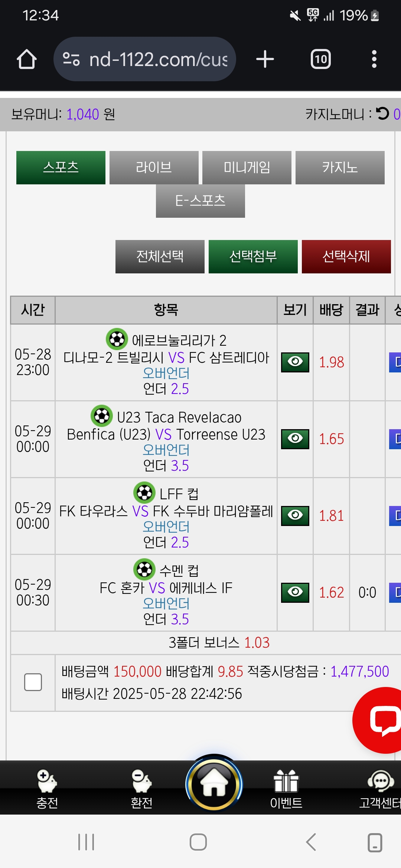Open a new browser tab

point(265,59)
